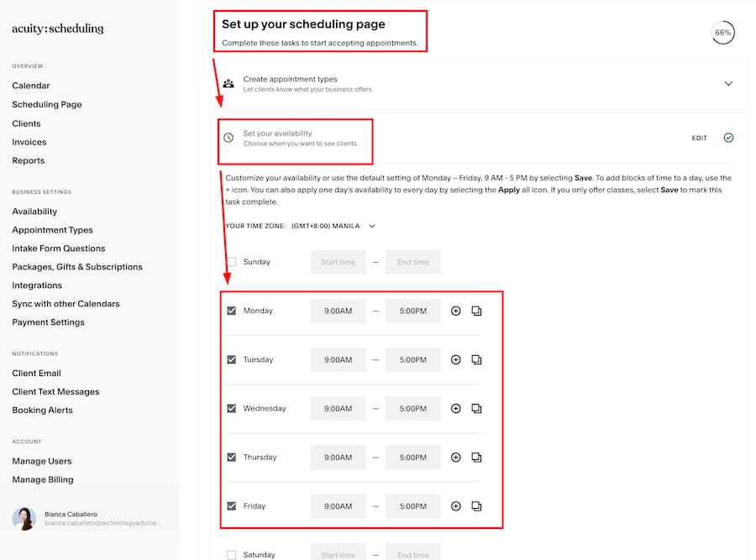The width and height of the screenshot is (756, 560).
Task: Open the time zone dropdown
Action: point(372,226)
